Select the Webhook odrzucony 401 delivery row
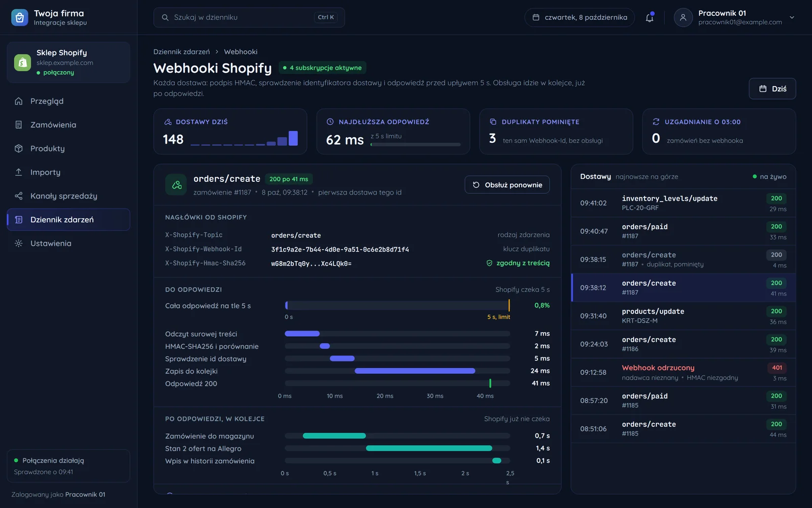Image resolution: width=812 pixels, height=508 pixels. click(x=683, y=372)
